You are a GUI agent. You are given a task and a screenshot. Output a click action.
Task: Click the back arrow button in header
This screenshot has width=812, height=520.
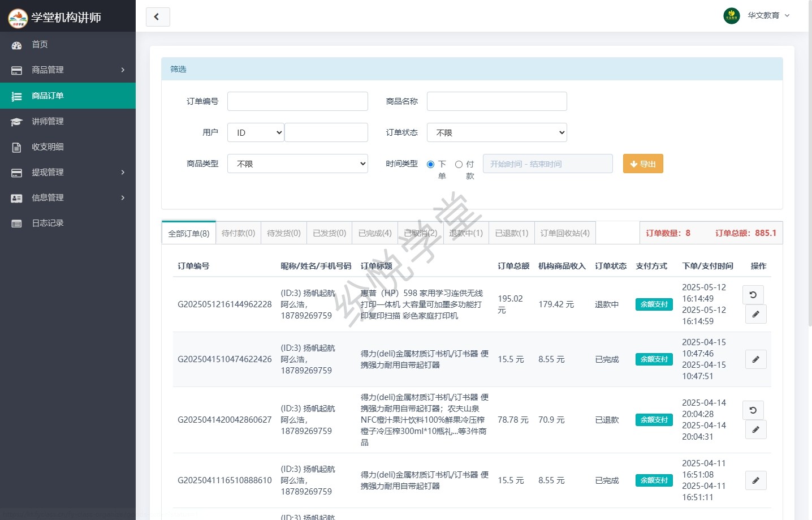[x=157, y=17]
